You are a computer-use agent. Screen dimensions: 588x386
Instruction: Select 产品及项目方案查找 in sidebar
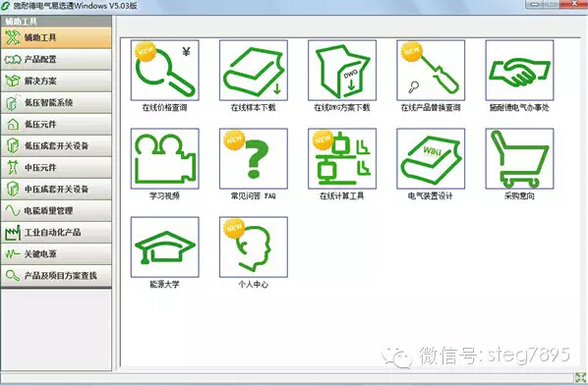(x=56, y=276)
